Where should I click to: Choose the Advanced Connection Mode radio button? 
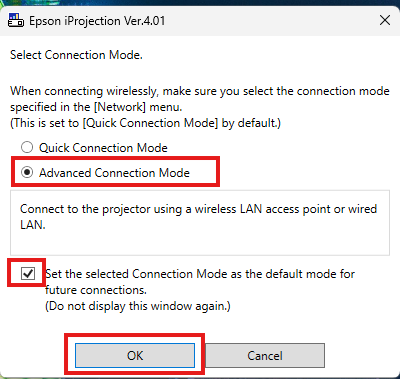pos(27,172)
